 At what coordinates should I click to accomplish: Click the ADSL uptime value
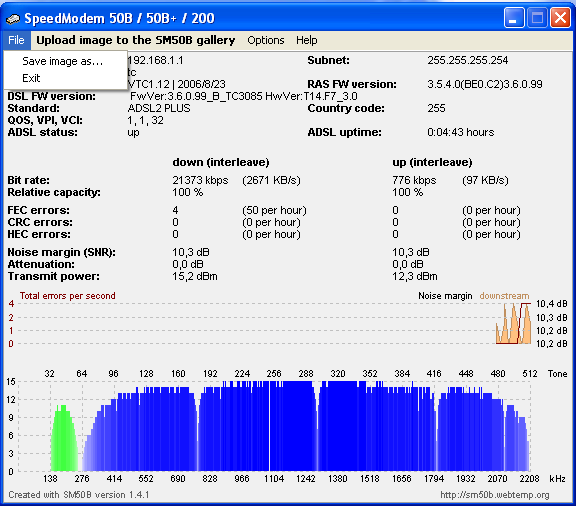[460, 132]
